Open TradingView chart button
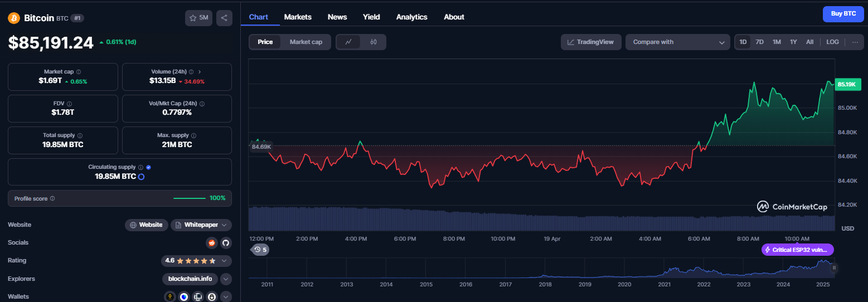The width and height of the screenshot is (868, 302). coord(591,42)
